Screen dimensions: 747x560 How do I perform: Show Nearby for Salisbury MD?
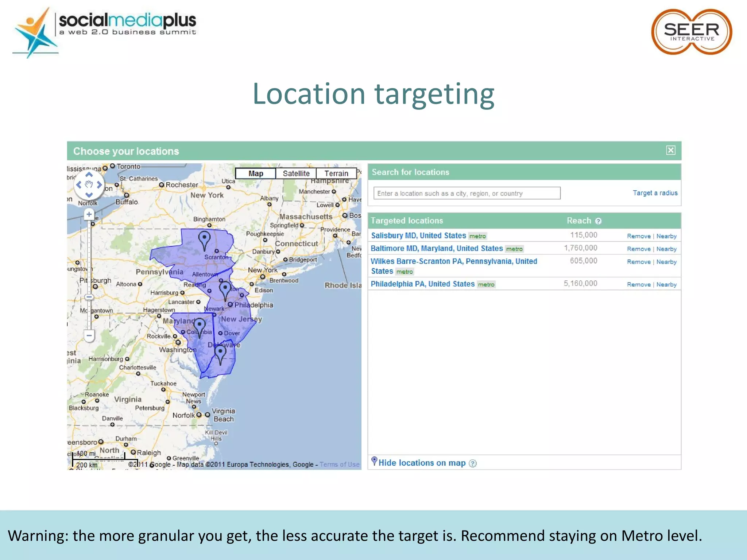(666, 236)
